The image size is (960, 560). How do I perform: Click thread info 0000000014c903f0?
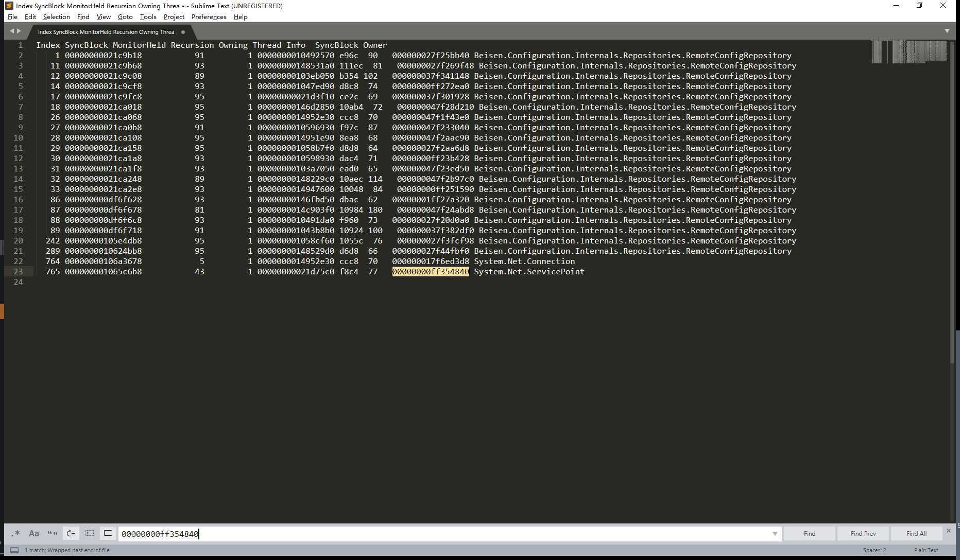[296, 210]
